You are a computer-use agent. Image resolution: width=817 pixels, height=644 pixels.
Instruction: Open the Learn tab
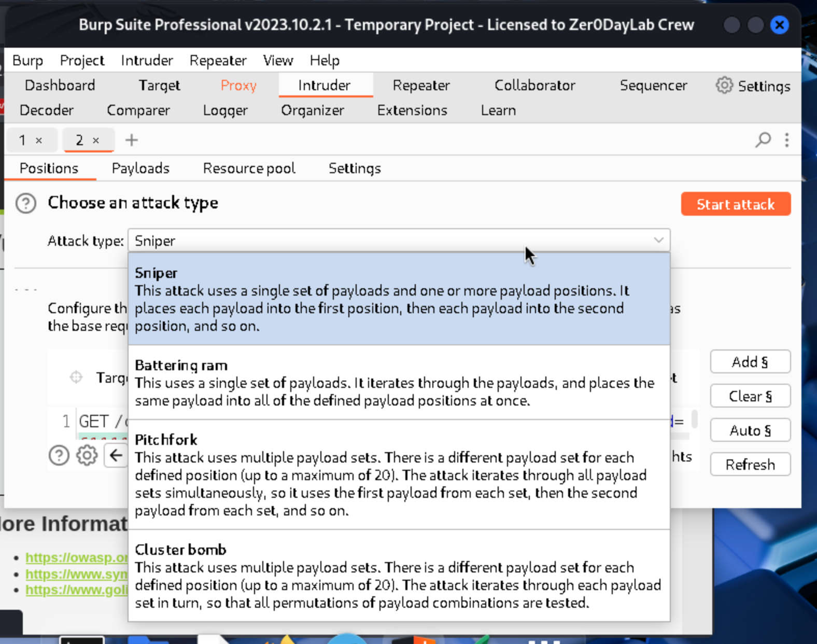(498, 110)
